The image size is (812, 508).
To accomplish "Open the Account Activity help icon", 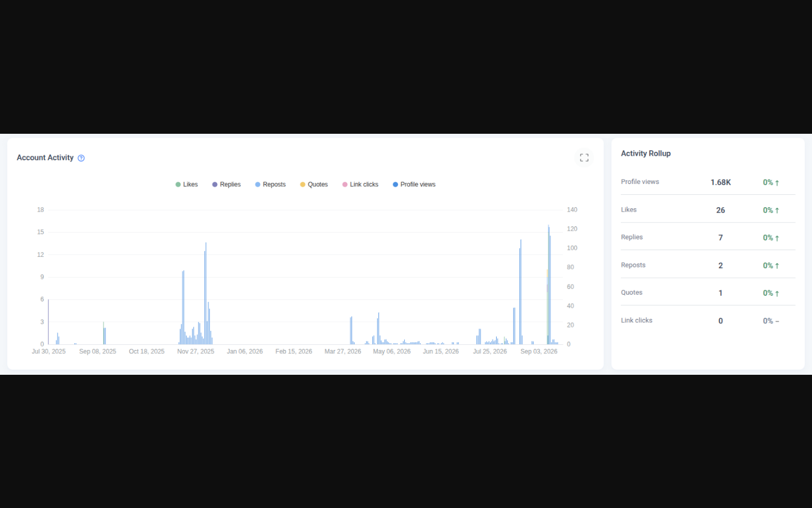I will click(x=81, y=158).
